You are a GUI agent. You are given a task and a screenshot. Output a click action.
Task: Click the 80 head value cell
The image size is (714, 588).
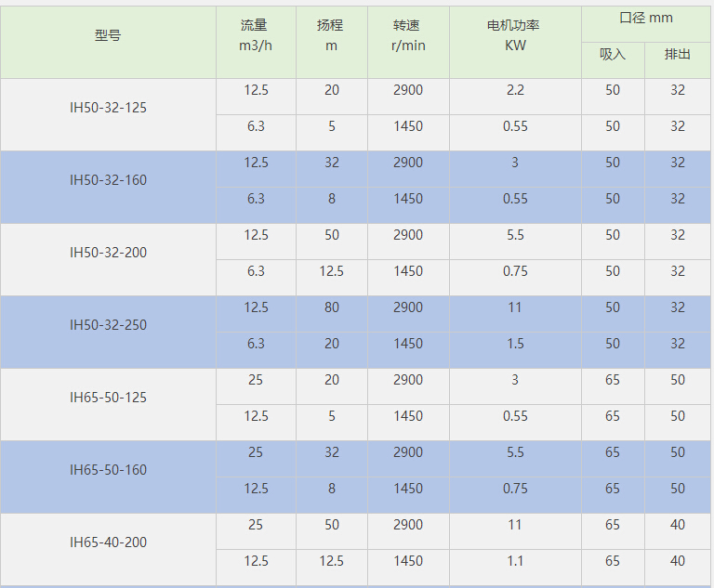point(332,307)
